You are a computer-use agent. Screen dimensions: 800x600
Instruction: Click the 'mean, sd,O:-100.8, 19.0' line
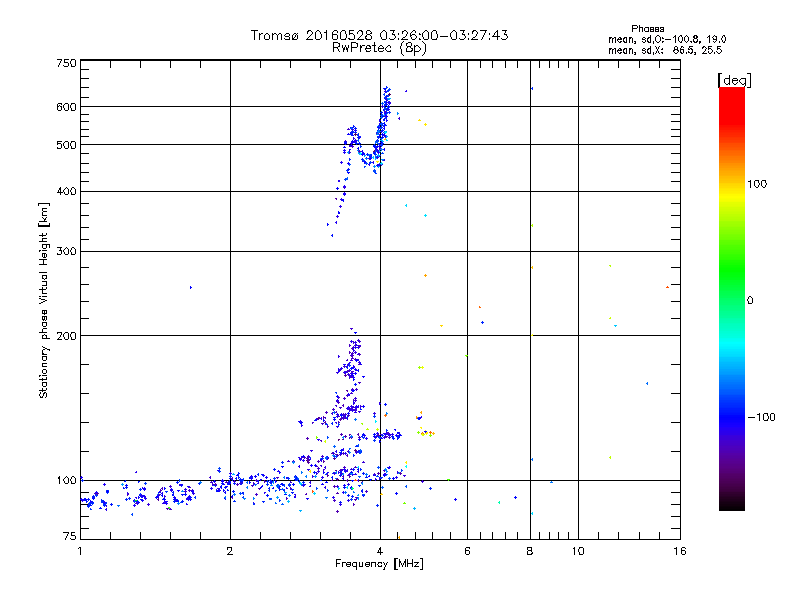tap(667, 39)
